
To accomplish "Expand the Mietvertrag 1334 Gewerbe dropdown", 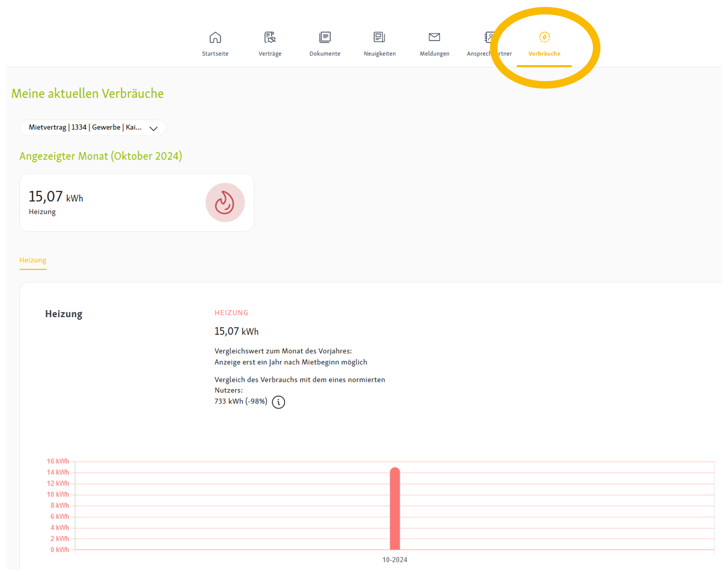I will coord(93,128).
